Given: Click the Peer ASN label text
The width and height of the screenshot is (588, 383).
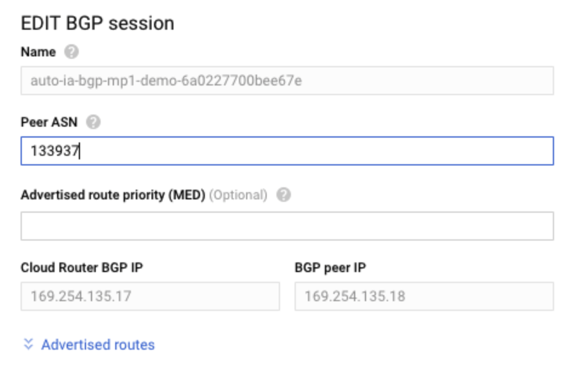Looking at the screenshot, I should point(49,122).
